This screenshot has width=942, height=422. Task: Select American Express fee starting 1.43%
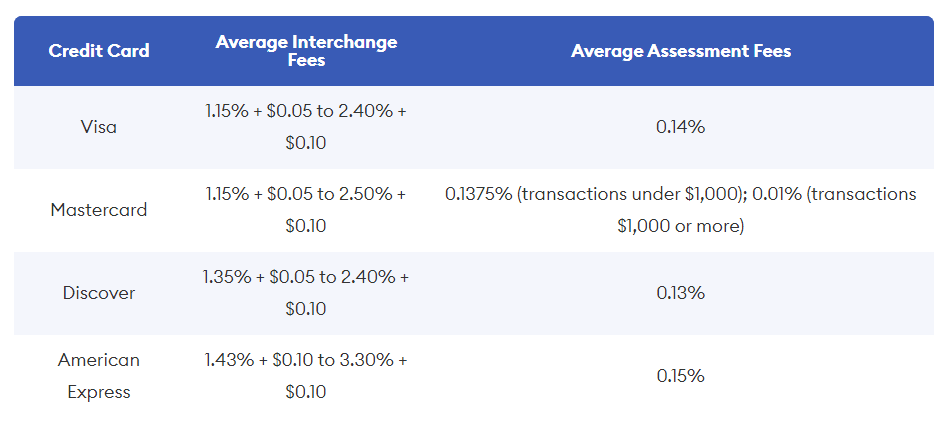point(306,376)
